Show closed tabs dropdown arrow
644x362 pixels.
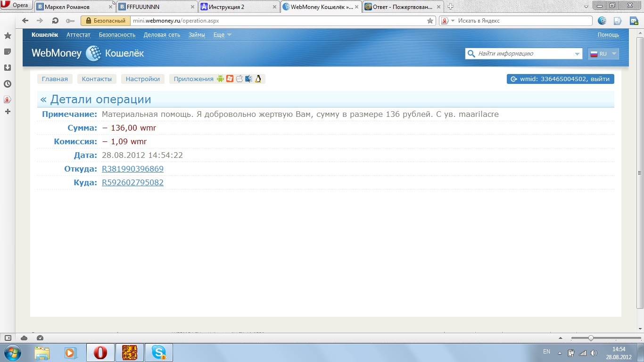(x=586, y=6)
